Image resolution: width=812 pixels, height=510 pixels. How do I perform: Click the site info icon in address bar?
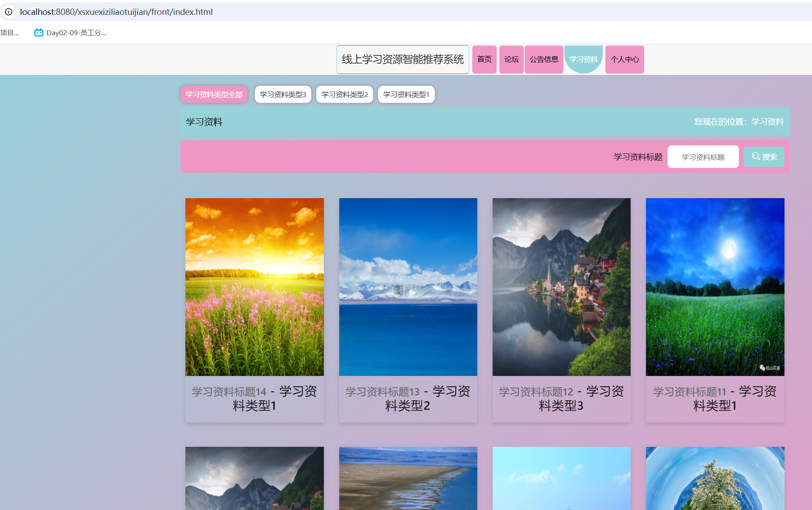pyautogui.click(x=9, y=12)
